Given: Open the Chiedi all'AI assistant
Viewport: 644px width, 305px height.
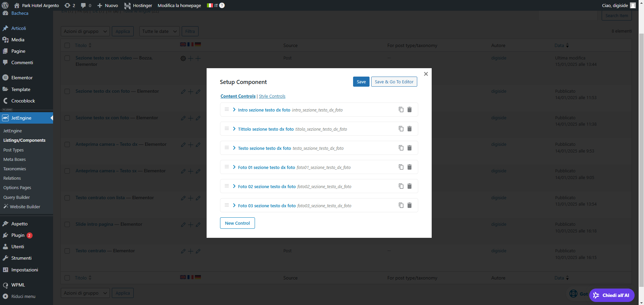Looking at the screenshot, I should click(612, 295).
